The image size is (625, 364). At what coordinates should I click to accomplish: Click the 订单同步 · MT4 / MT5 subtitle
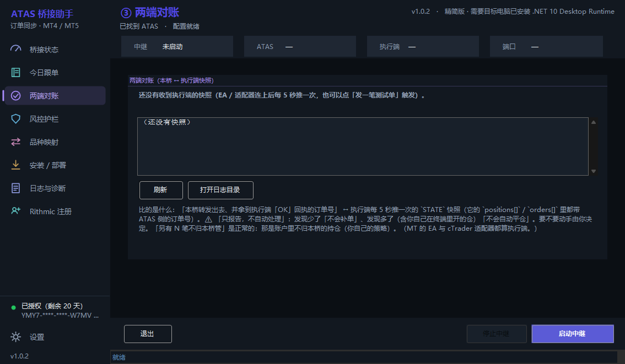[x=45, y=25]
